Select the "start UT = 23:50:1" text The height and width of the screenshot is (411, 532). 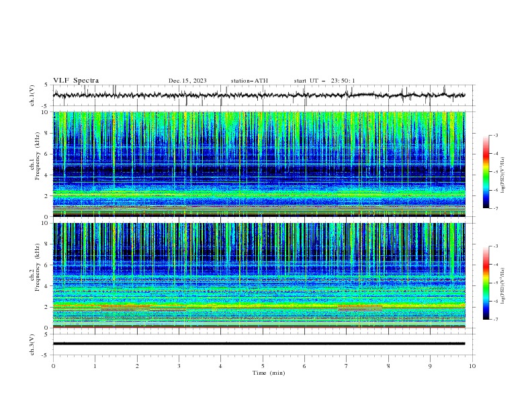324,81
